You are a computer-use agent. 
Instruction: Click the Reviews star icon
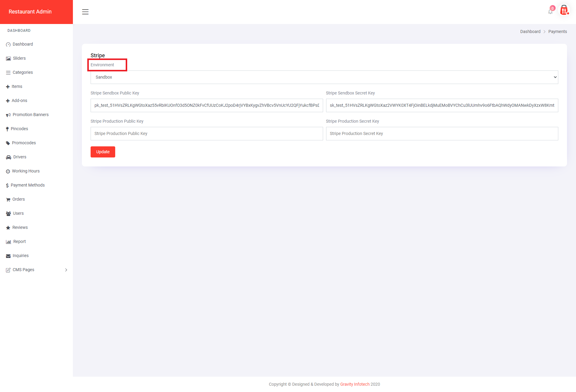[8, 228]
